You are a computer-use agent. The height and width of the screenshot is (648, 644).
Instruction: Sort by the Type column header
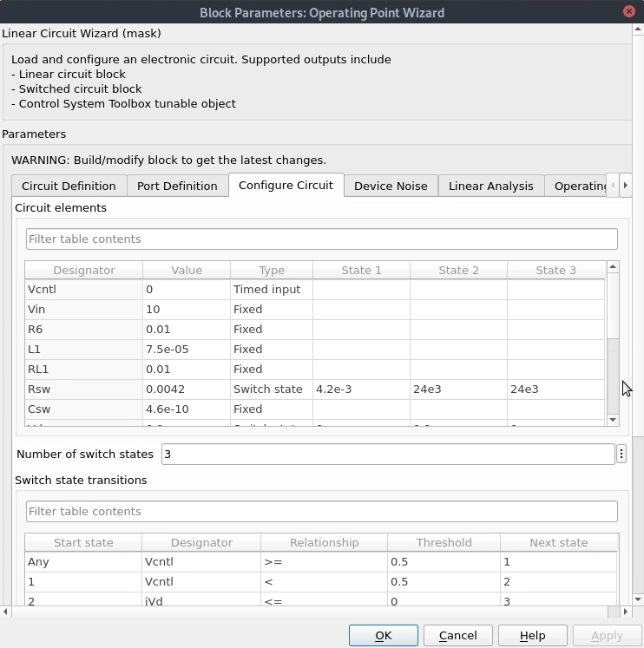[272, 271]
